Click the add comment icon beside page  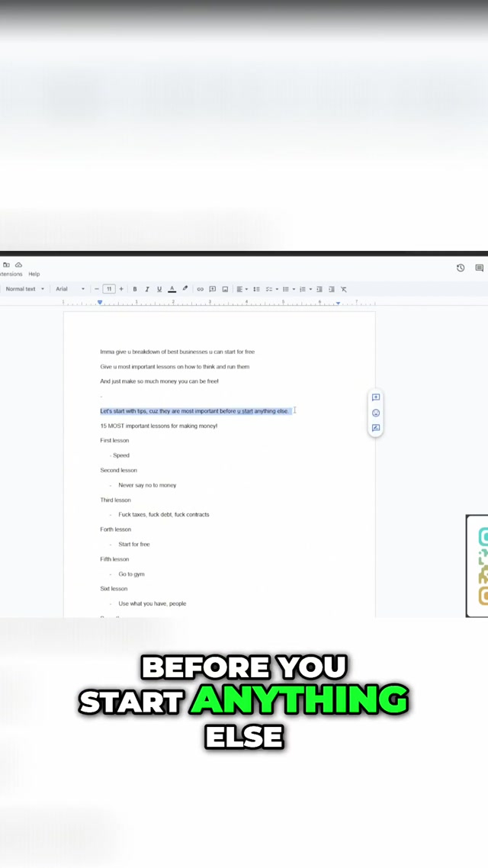pos(376,397)
